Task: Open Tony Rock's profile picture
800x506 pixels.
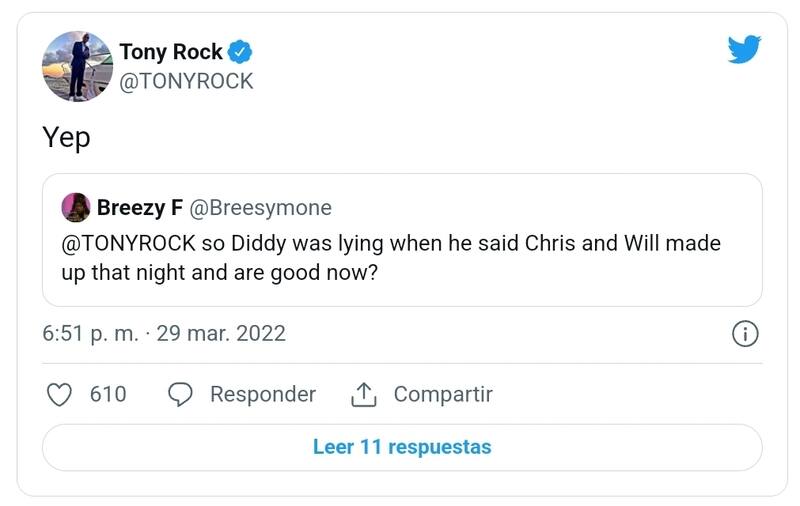Action: 77,66
